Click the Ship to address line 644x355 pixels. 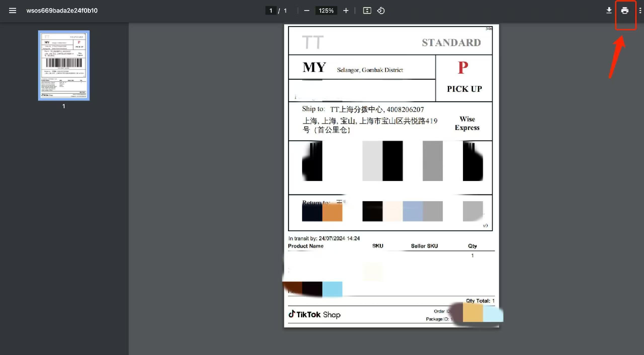pyautogui.click(x=363, y=109)
